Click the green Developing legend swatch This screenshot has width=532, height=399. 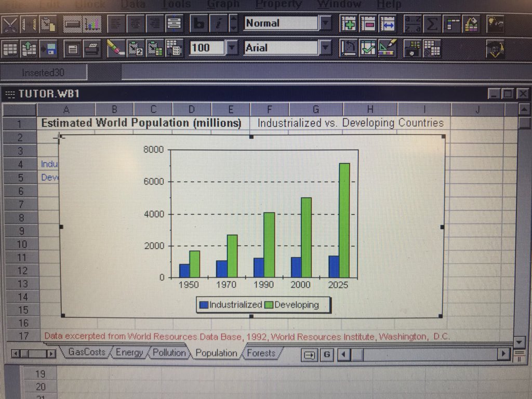click(x=269, y=305)
